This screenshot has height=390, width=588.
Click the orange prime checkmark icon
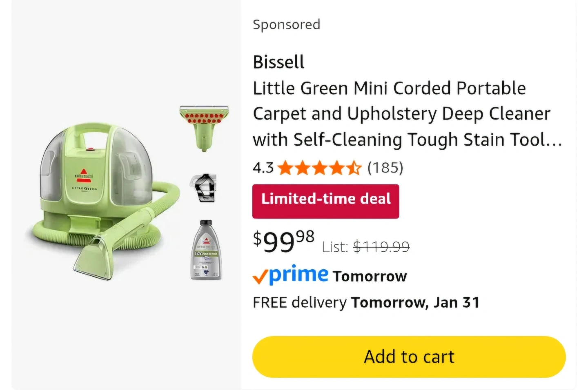click(x=260, y=277)
